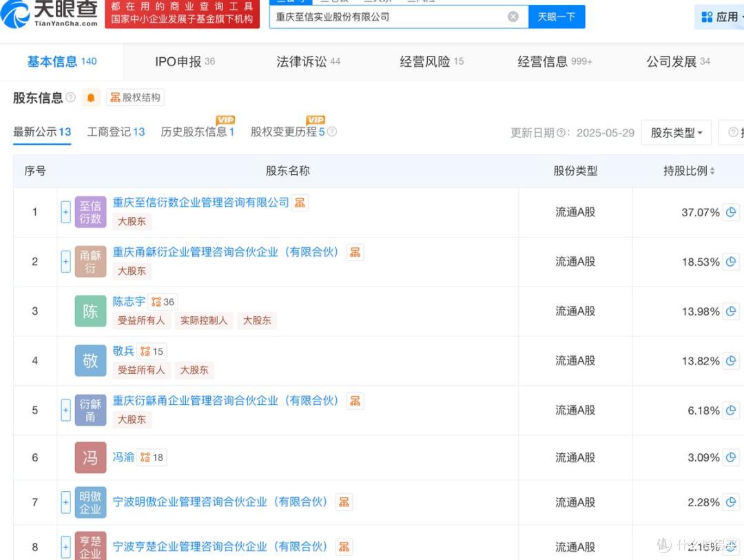The width and height of the screenshot is (744, 560).
Task: Select the 股权变更历程 sub-tab
Action: tap(287, 132)
